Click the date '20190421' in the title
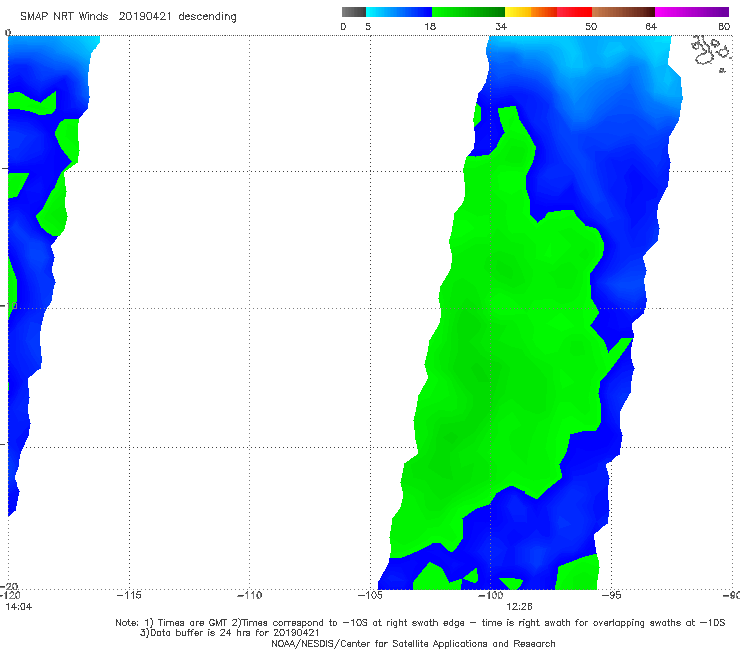Image resolution: width=740 pixels, height=650 pixels. (144, 16)
